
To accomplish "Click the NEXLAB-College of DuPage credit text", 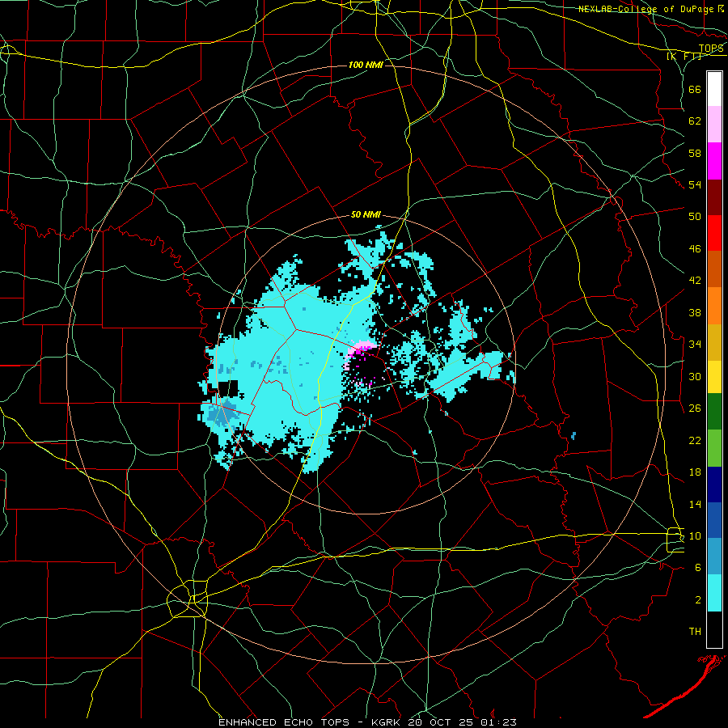I will pos(647,9).
